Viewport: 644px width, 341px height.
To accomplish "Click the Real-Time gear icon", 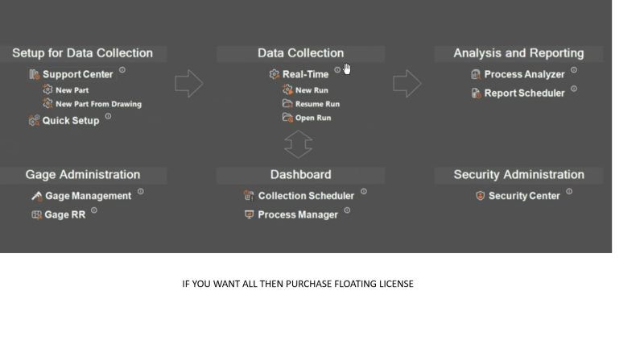I will [x=274, y=74].
